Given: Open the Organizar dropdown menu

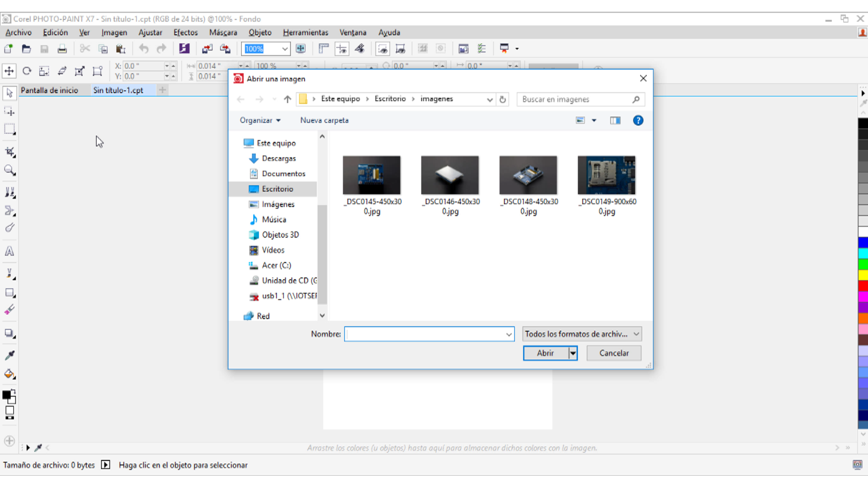Looking at the screenshot, I should click(260, 120).
